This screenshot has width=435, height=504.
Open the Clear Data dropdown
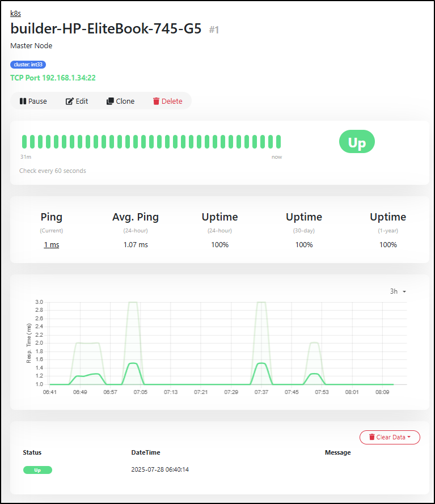click(x=390, y=437)
